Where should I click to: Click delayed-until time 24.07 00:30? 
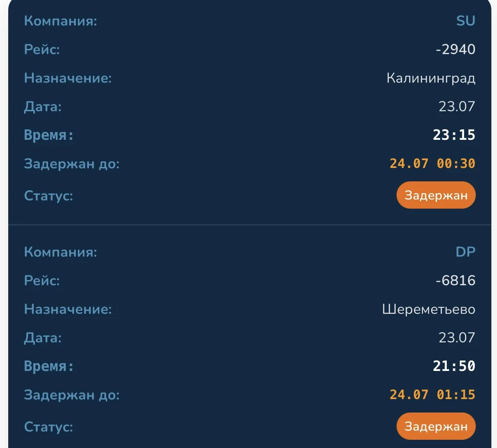pyautogui.click(x=432, y=164)
